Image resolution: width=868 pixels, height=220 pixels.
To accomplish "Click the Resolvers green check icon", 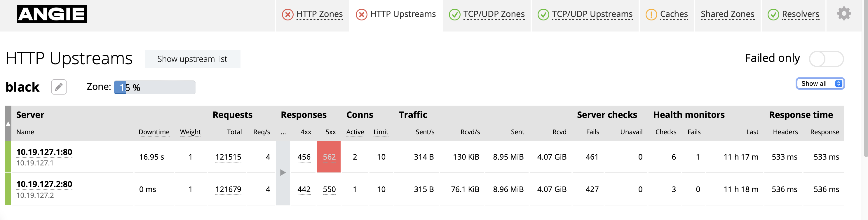I will pyautogui.click(x=773, y=15).
